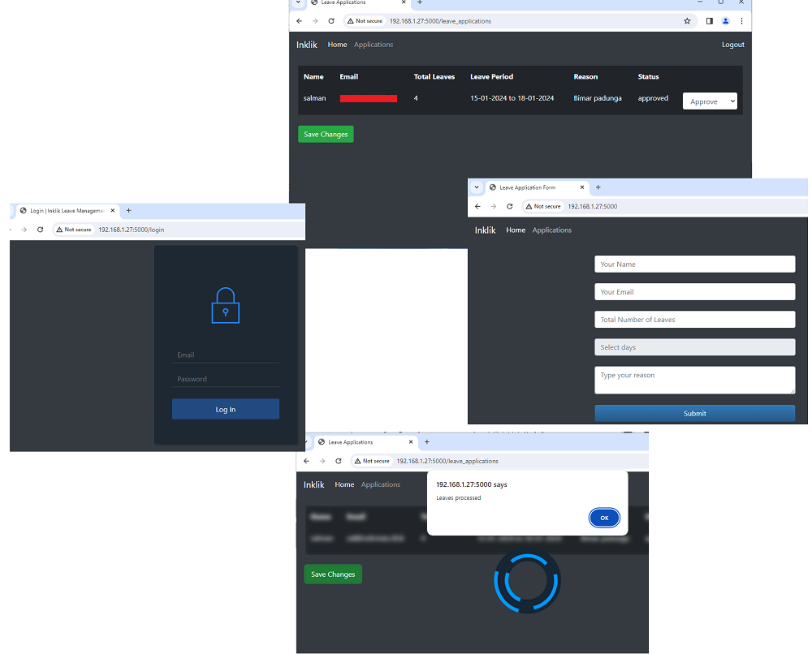Go back in the bottom Leave Applications window
Viewport: 812px width, 654px height.
pos(307,461)
